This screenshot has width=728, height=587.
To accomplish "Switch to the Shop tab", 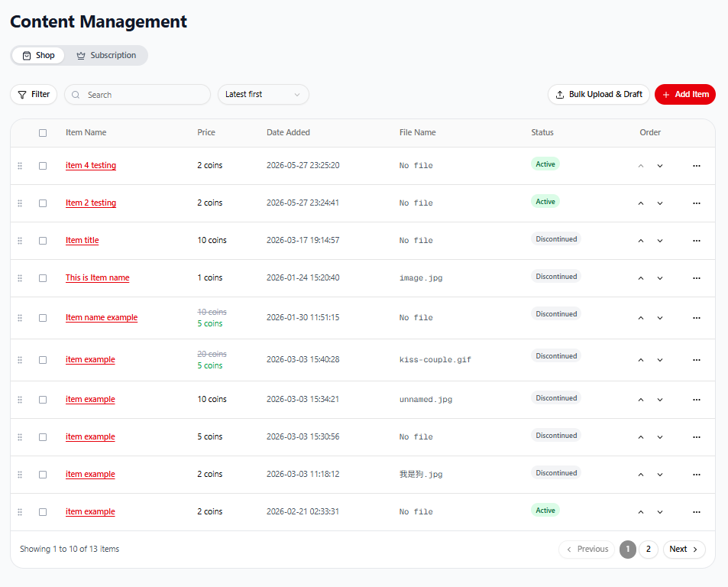I will click(x=38, y=55).
